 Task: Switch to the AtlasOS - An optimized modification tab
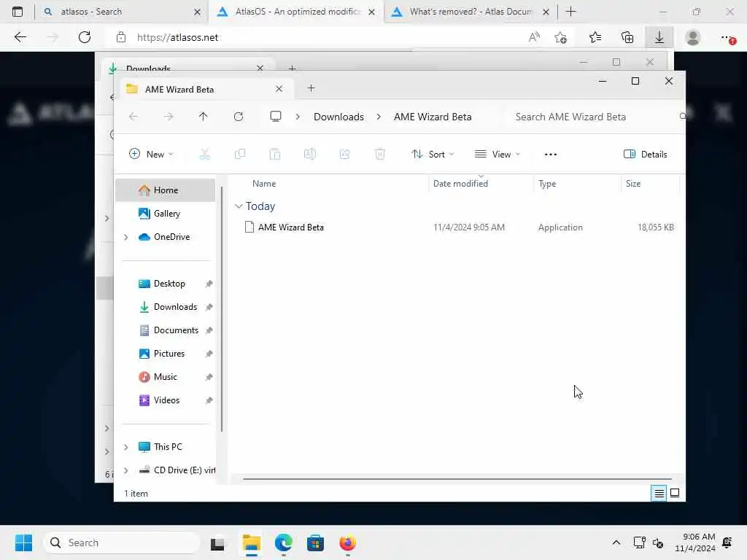click(295, 12)
